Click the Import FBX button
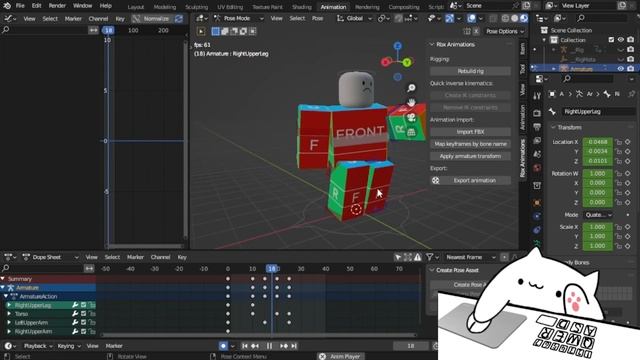 tap(470, 132)
